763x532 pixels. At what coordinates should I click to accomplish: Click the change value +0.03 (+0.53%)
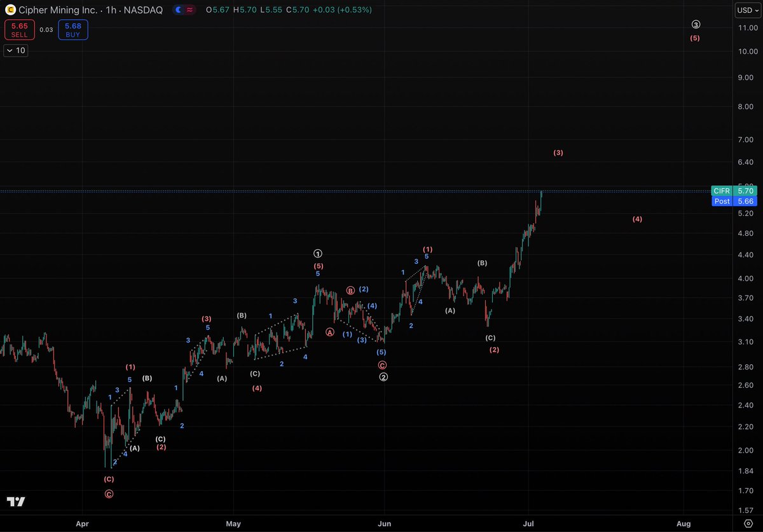pyautogui.click(x=343, y=10)
